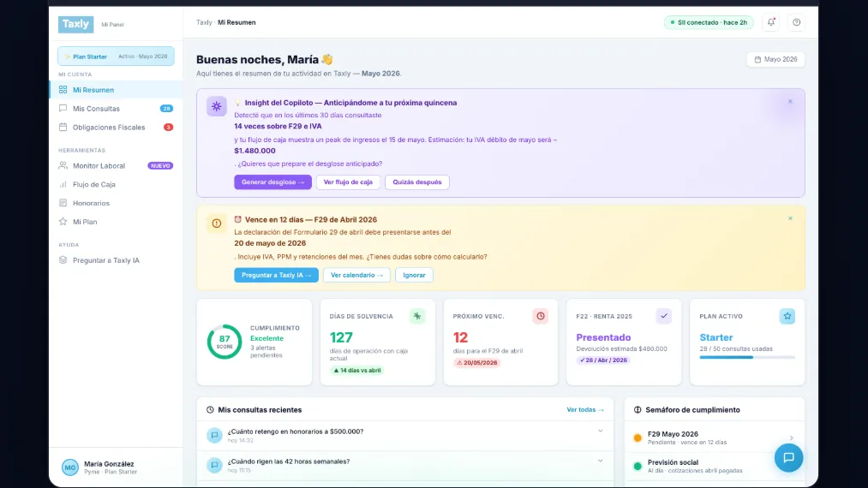Click the Semáforo de cumplimiento header icon
The height and width of the screenshot is (488, 868).
[638, 410]
